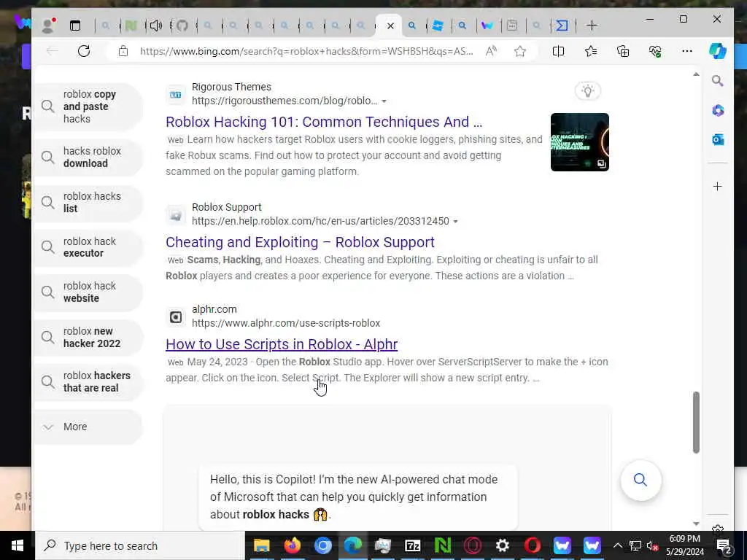Open the Roblox Hacking 101 thumbnail image
The width and height of the screenshot is (747, 560).
[x=580, y=142]
